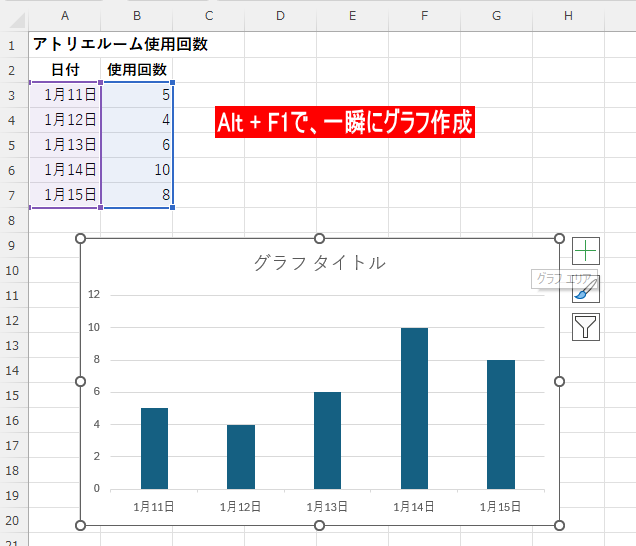Screen dimensions: 636x546
Task: Click the chart's bottom-right resize handle
Action: click(559, 526)
